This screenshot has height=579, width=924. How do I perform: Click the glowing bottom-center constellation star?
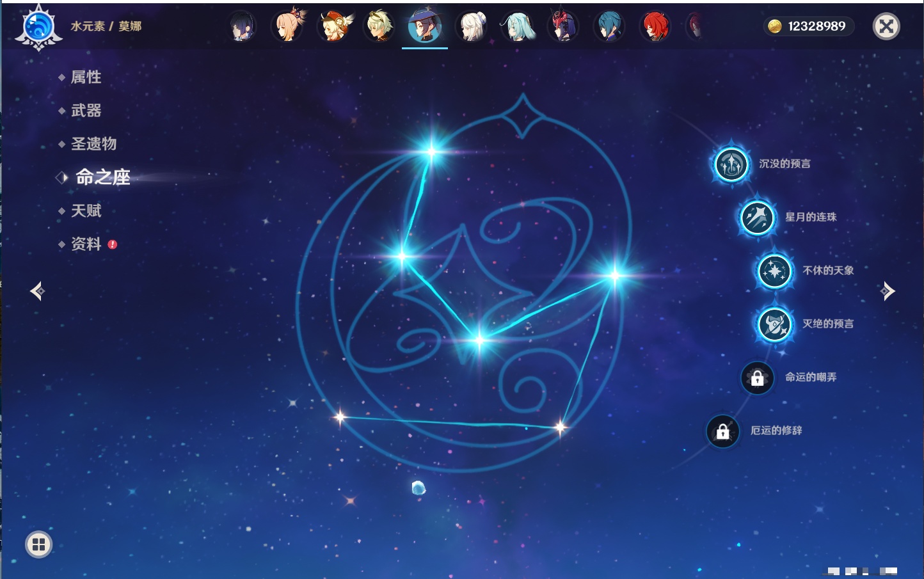479,340
